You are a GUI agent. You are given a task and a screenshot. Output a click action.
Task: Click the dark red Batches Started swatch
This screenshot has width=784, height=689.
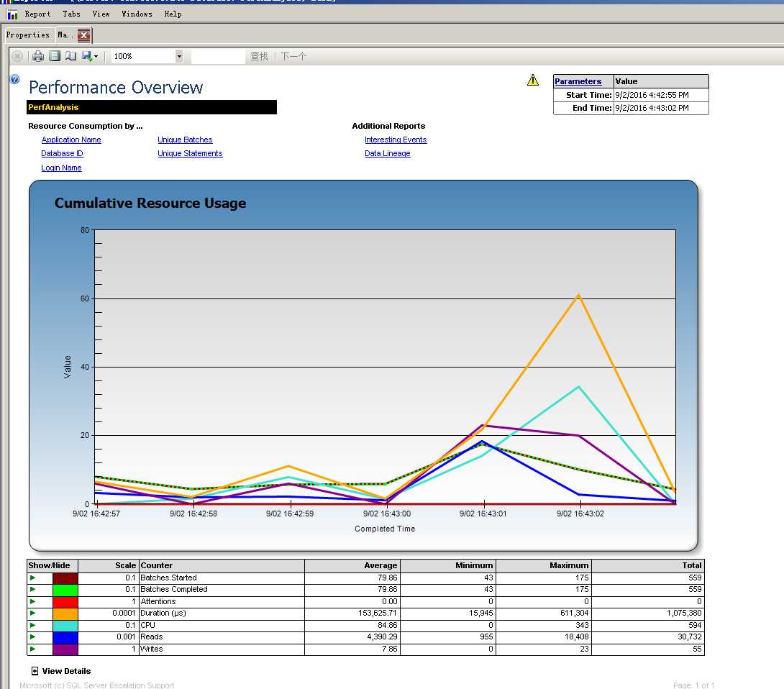pyautogui.click(x=65, y=578)
